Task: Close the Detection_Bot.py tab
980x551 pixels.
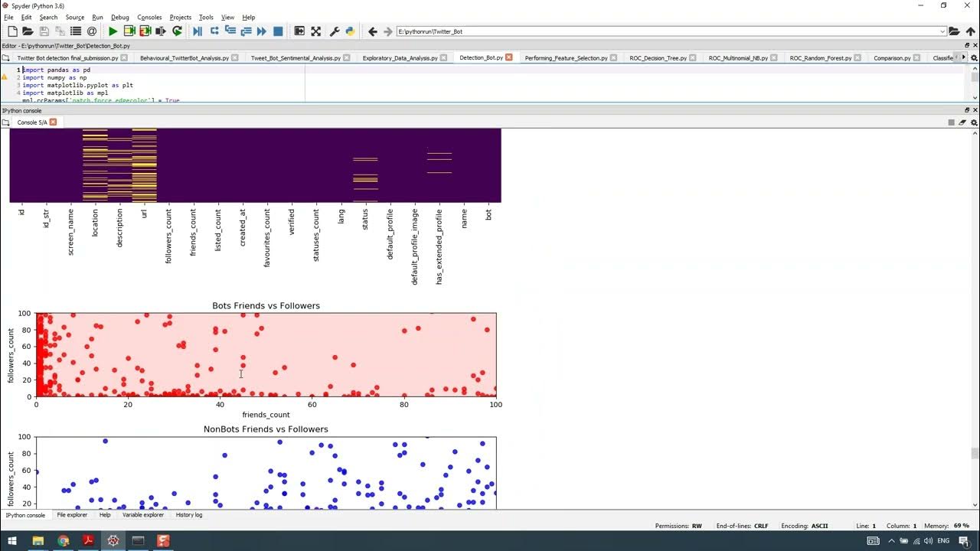Action: click(x=508, y=57)
